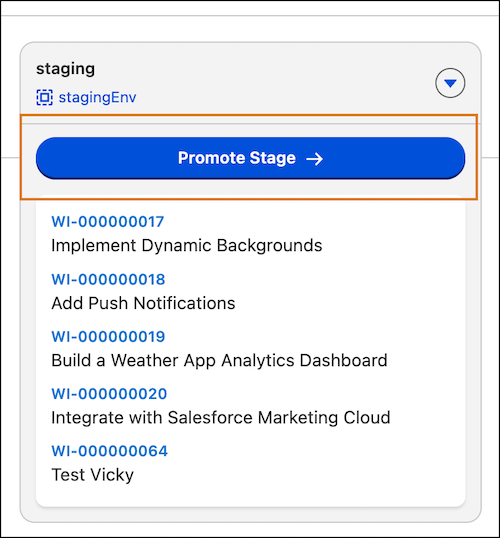This screenshot has height=538, width=500.
Task: Click the Test Vicky description
Action: point(92,475)
